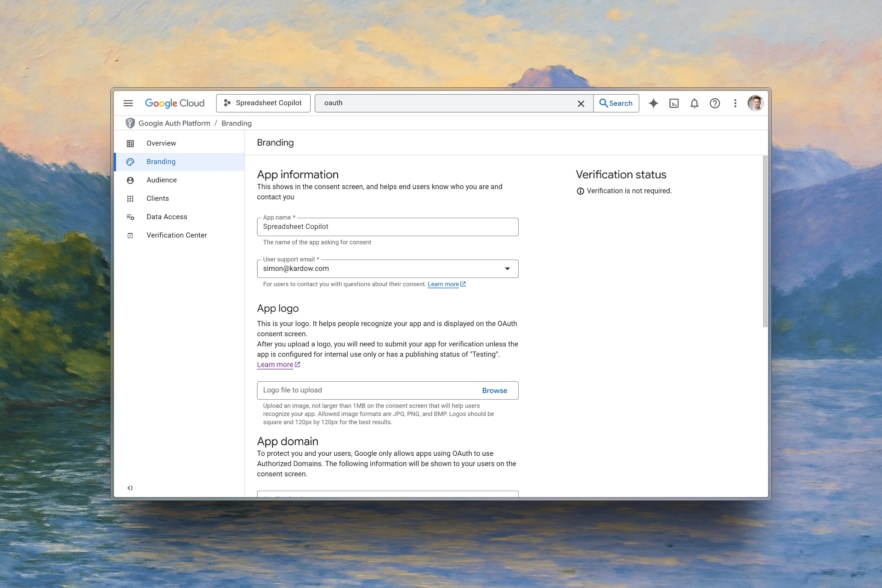Select the Overview sidebar icon

pos(130,143)
